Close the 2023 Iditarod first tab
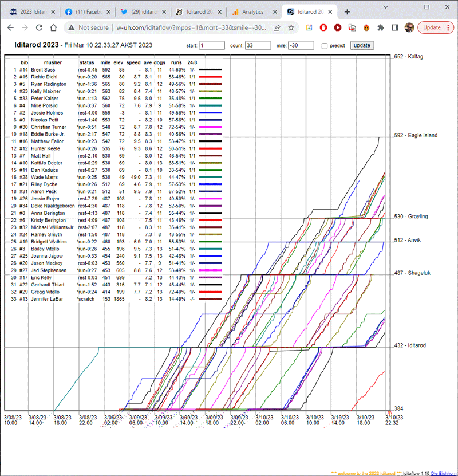The image size is (458, 476). (x=53, y=12)
